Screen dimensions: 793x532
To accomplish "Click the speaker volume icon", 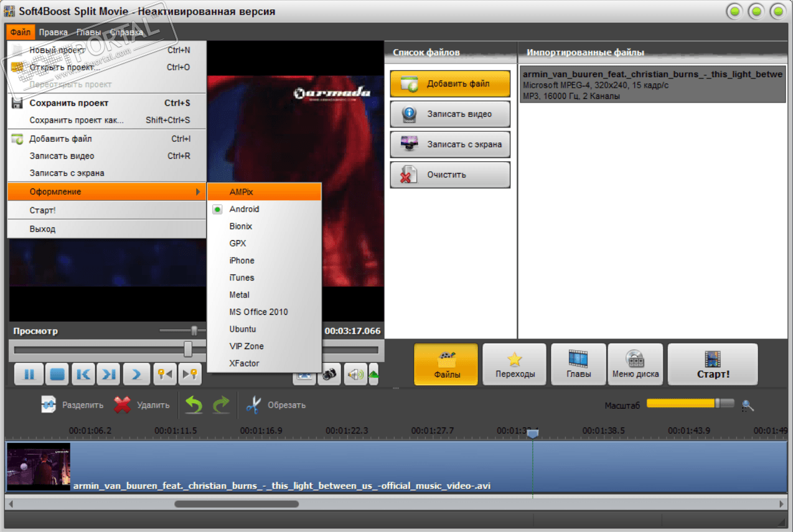I will [x=355, y=375].
